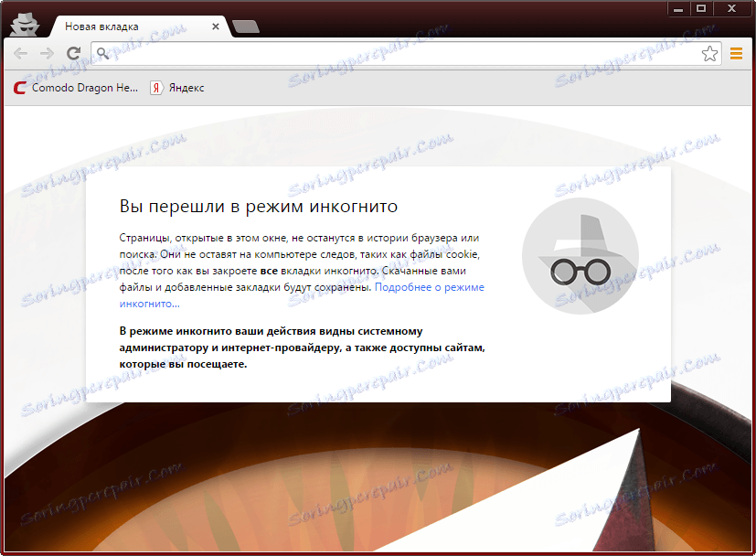This screenshot has width=756, height=556.
Task: Reload the current page
Action: [72, 53]
